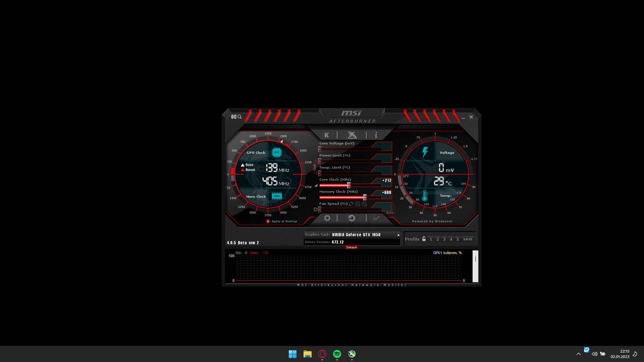The width and height of the screenshot is (644, 362).
Task: Toggle fan speed Auto mode
Action: (390, 213)
